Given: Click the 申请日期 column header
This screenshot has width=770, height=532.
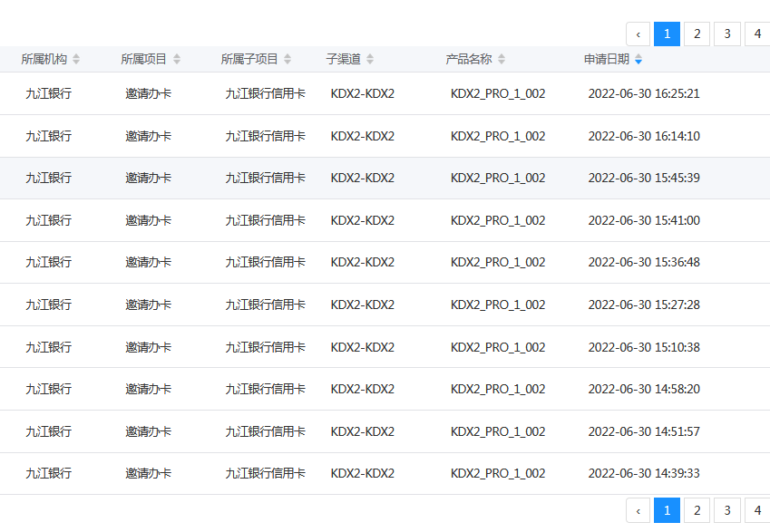Looking at the screenshot, I should coord(607,60).
